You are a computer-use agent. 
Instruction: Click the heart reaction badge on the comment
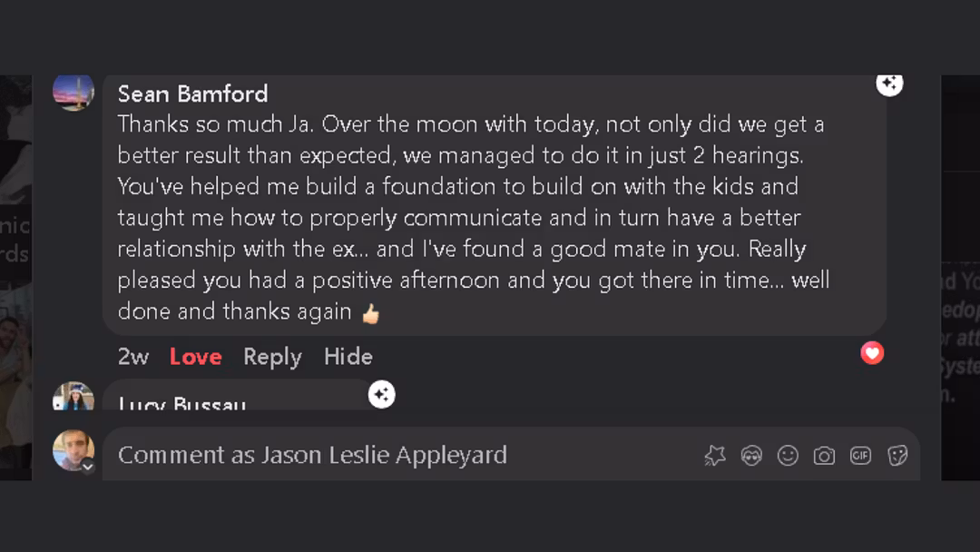point(872,353)
